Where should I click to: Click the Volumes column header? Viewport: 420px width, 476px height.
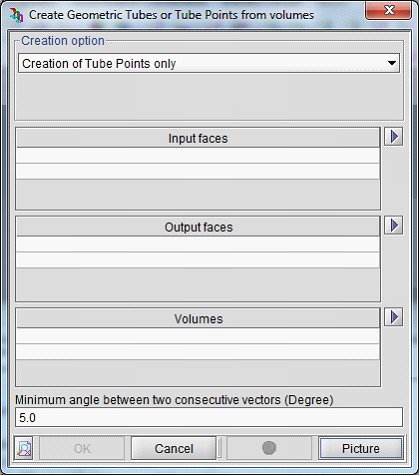tap(198, 319)
